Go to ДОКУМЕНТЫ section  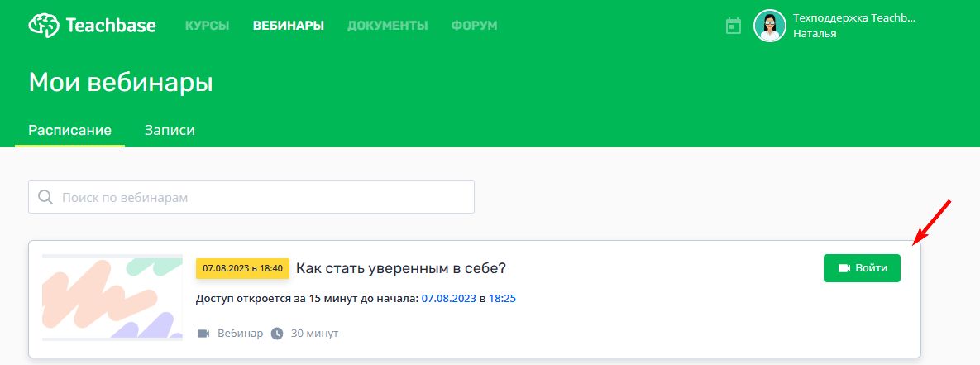click(x=388, y=26)
